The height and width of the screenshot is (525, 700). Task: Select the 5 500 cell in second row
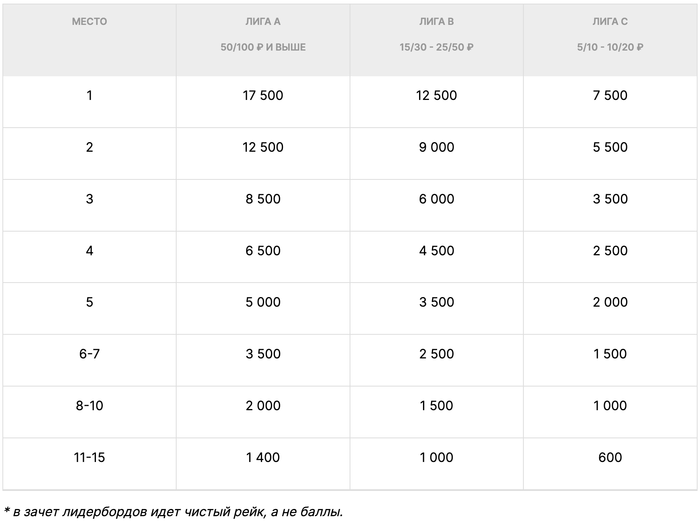(610, 147)
